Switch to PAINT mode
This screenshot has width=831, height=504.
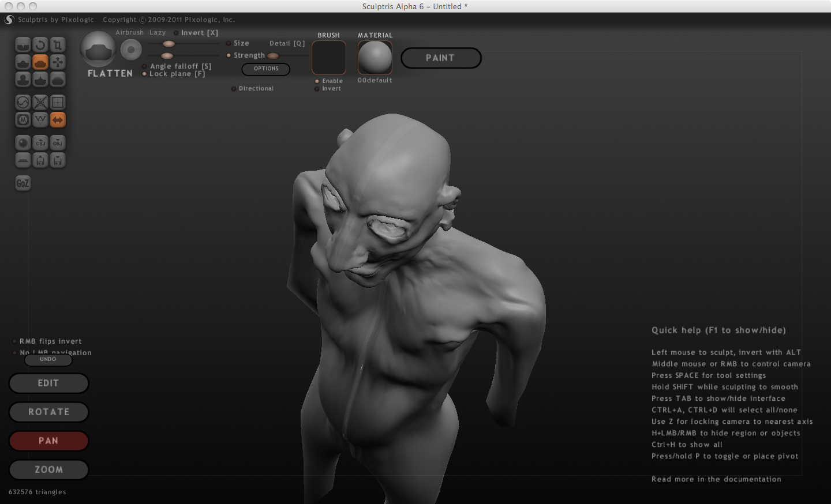click(441, 58)
